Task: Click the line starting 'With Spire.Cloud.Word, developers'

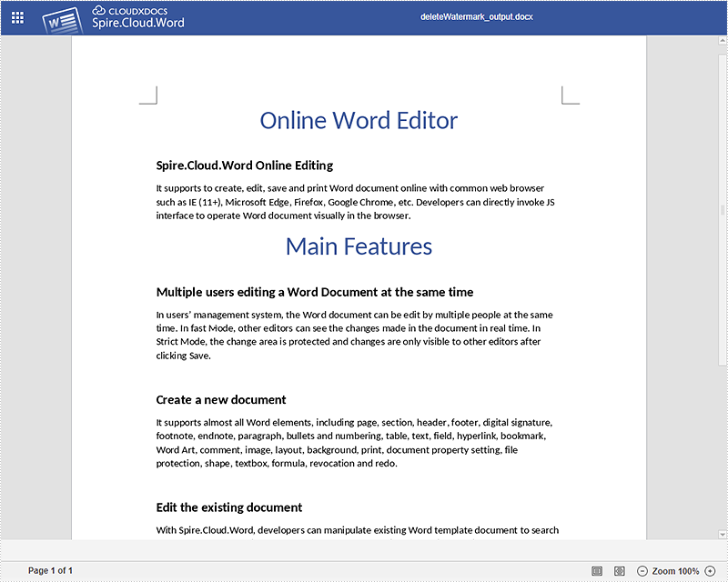Action: (x=358, y=530)
